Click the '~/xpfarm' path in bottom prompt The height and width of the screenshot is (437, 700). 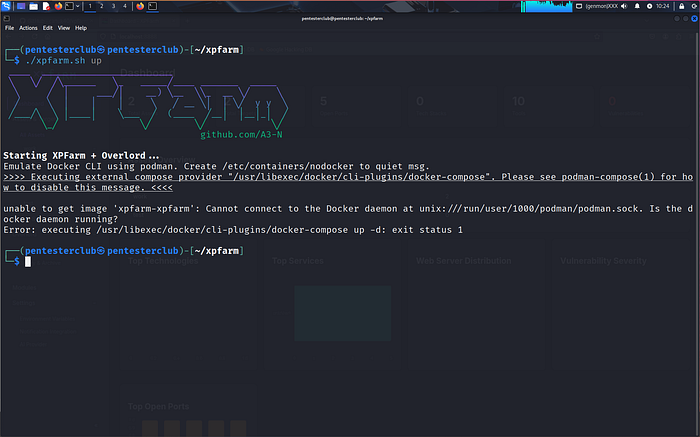click(x=217, y=251)
